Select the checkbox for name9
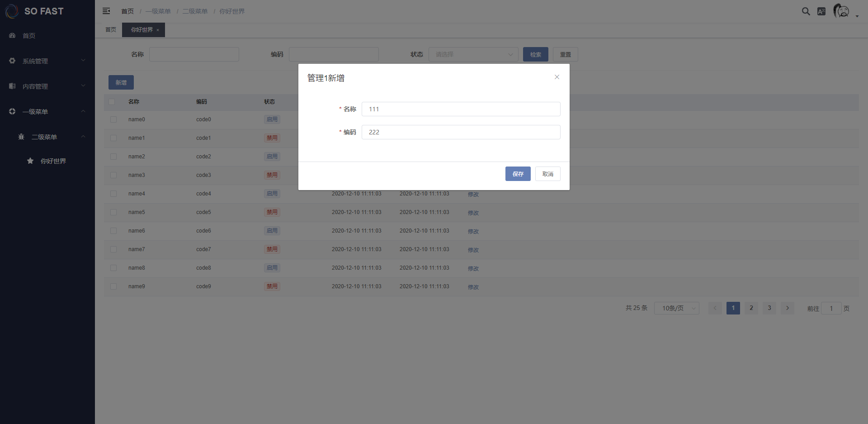This screenshot has width=868, height=424. (113, 286)
